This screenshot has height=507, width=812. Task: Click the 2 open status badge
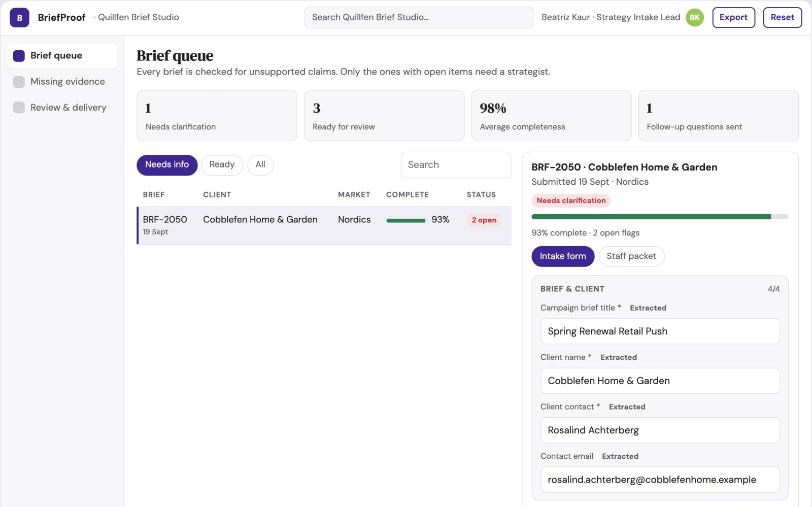(x=484, y=220)
